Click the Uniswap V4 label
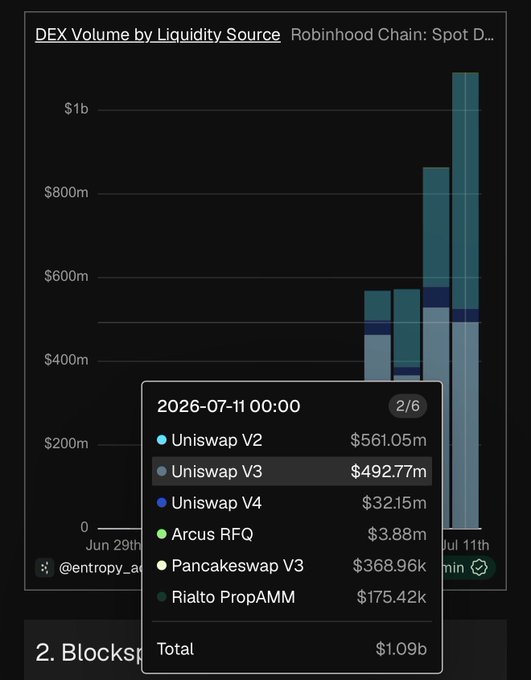 click(216, 503)
